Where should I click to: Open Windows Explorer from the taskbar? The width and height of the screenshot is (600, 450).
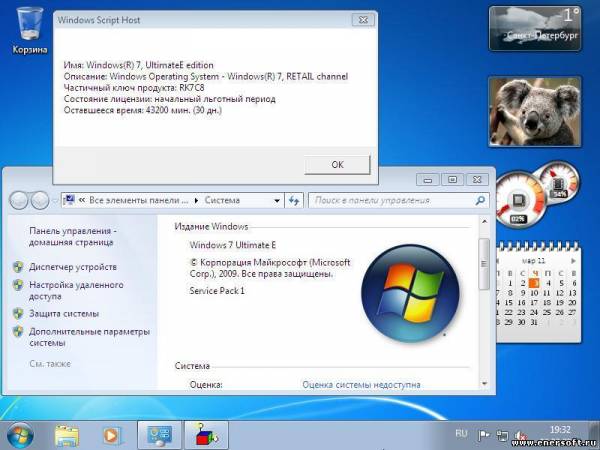click(x=67, y=436)
